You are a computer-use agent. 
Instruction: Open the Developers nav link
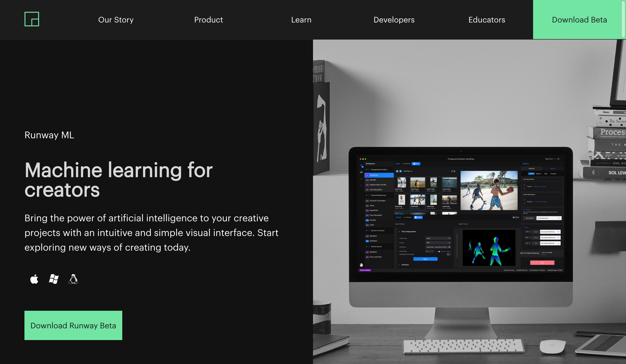394,20
